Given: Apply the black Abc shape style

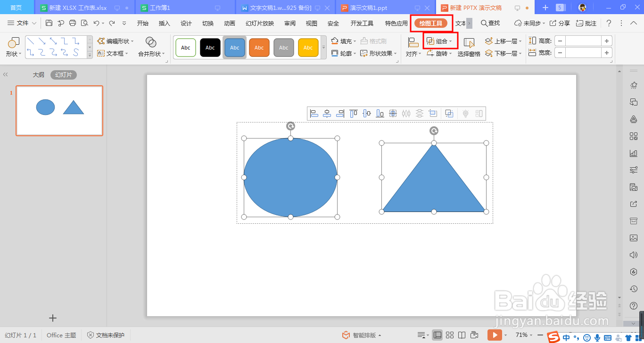Looking at the screenshot, I should pyautogui.click(x=210, y=48).
